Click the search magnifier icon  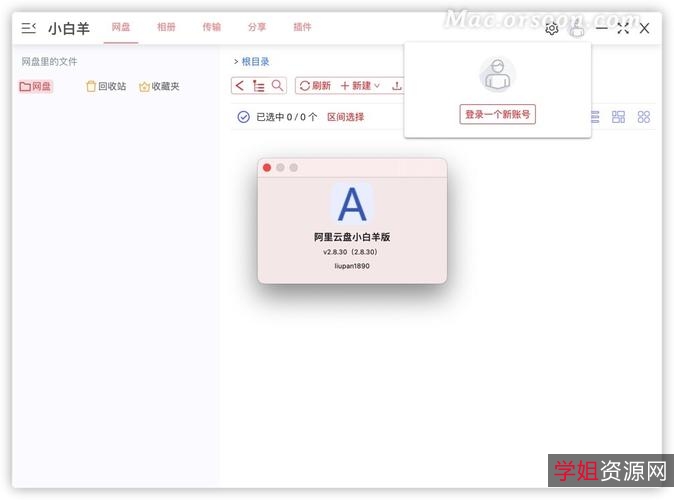(277, 86)
